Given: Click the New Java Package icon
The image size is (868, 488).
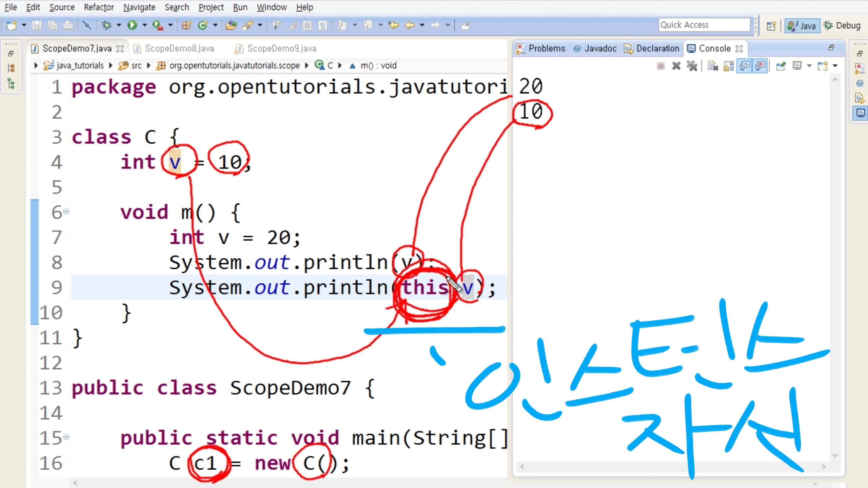Looking at the screenshot, I should (x=186, y=25).
